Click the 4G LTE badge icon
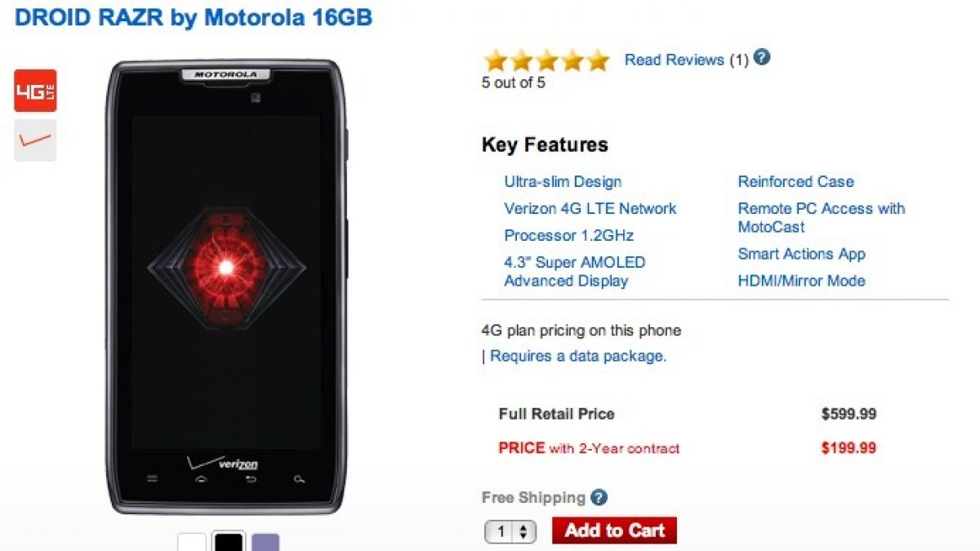This screenshot has width=980, height=551. tap(35, 91)
